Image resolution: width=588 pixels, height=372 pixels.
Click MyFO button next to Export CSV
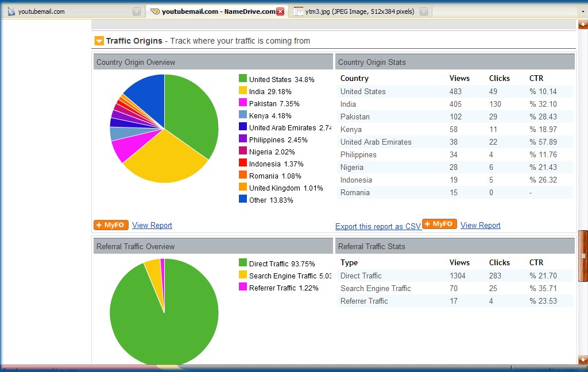pos(439,224)
